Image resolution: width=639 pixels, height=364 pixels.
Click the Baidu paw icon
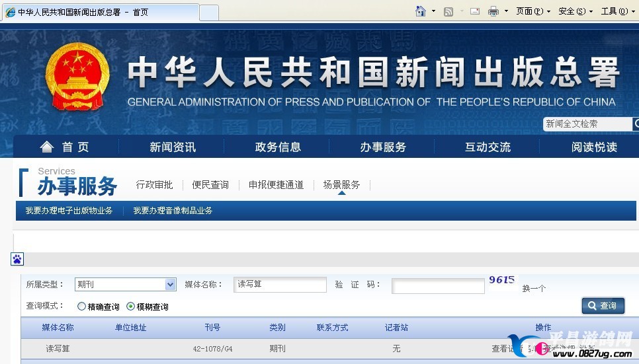tap(17, 259)
